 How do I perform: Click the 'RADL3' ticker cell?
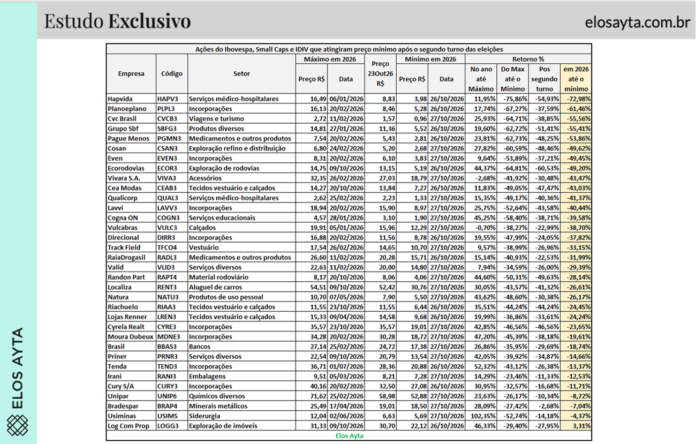pos(172,258)
